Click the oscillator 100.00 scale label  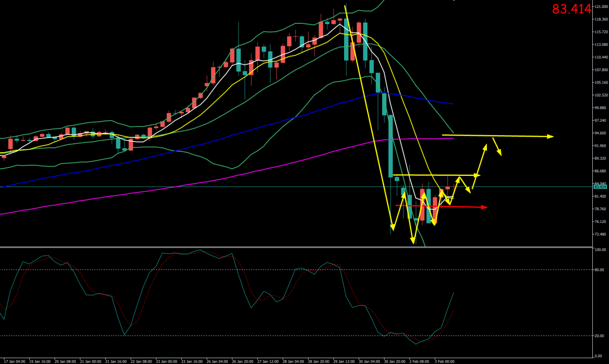599,250
